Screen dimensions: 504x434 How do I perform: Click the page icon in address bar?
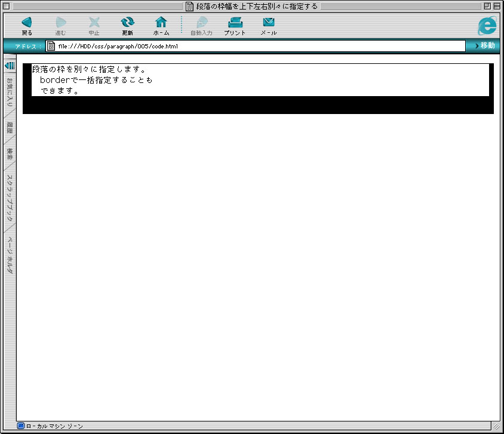tap(51, 46)
